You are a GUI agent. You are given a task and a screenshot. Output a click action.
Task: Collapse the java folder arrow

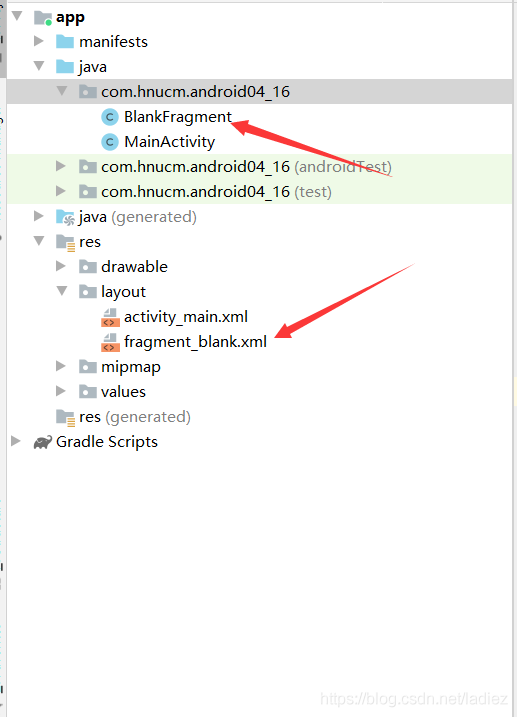39,66
